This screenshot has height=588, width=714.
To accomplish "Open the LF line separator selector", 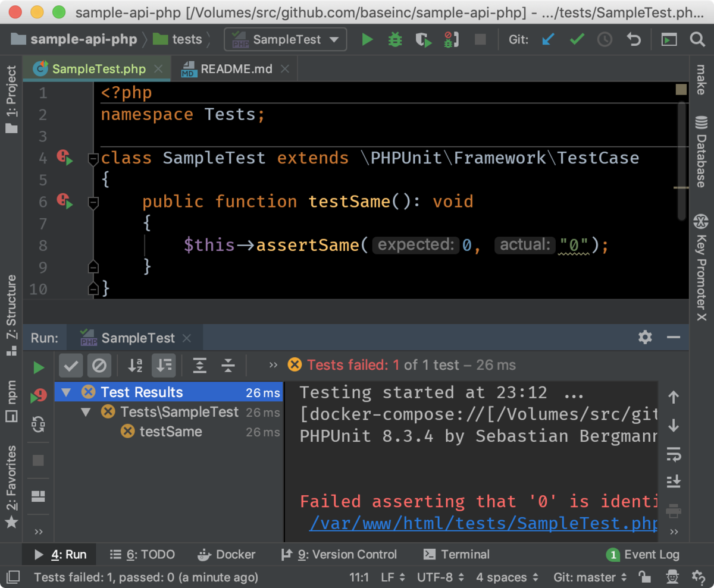I will (393, 577).
